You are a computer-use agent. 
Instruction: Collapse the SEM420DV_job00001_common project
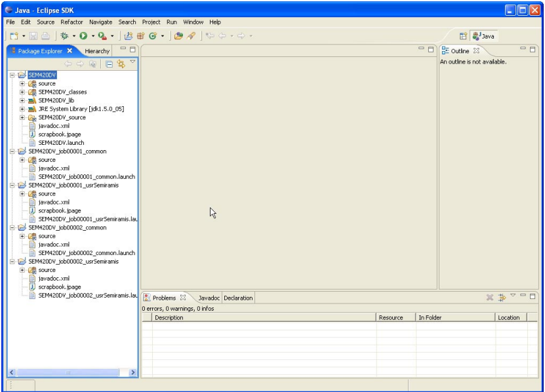pyautogui.click(x=12, y=151)
